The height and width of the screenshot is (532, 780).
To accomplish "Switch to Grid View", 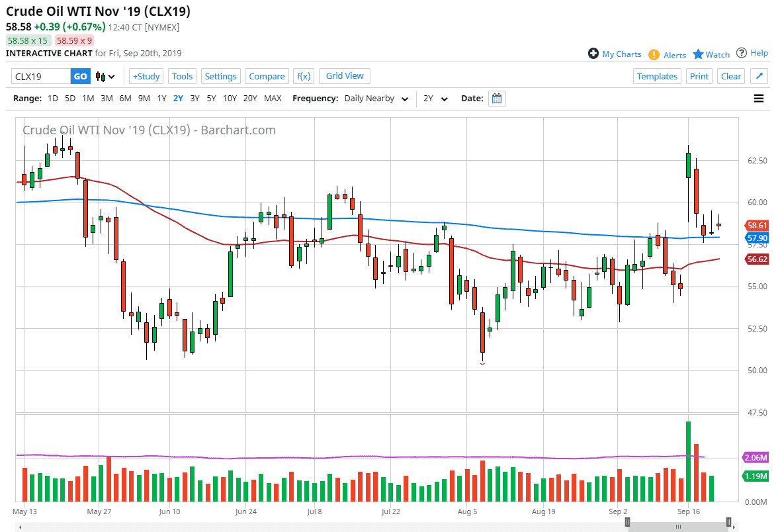I will click(x=344, y=75).
